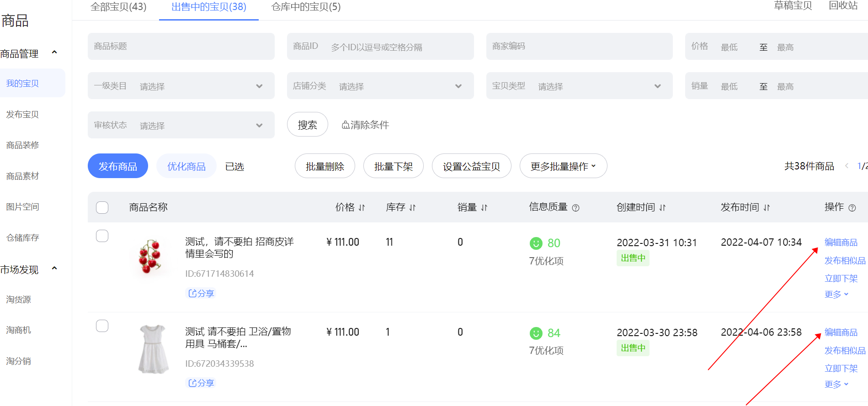
Task: Focus the 商品标题 search field
Action: click(181, 46)
